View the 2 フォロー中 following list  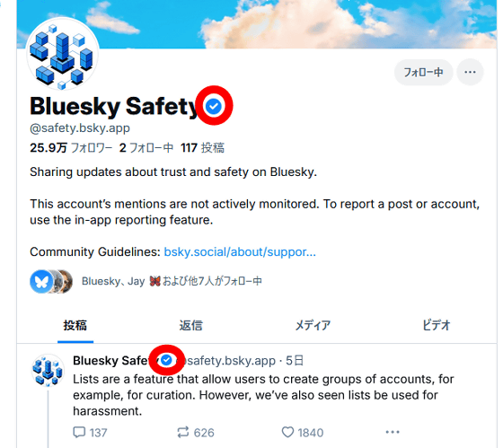click(x=146, y=148)
